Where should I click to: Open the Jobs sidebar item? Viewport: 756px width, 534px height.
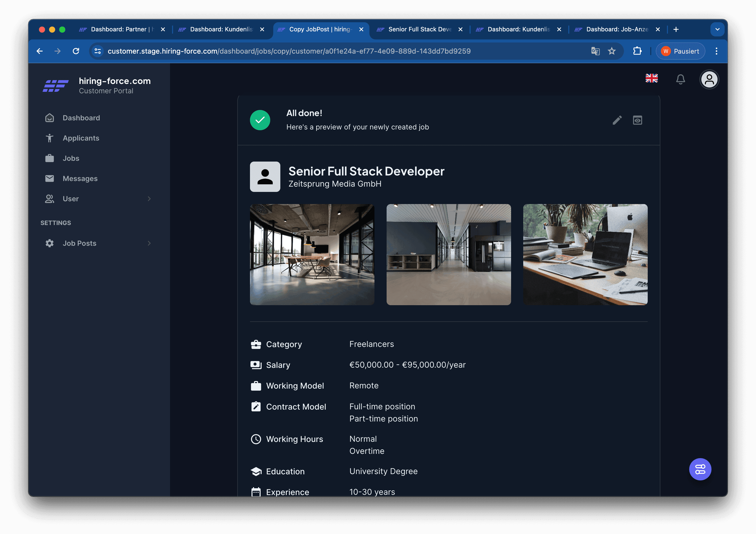tap(71, 158)
